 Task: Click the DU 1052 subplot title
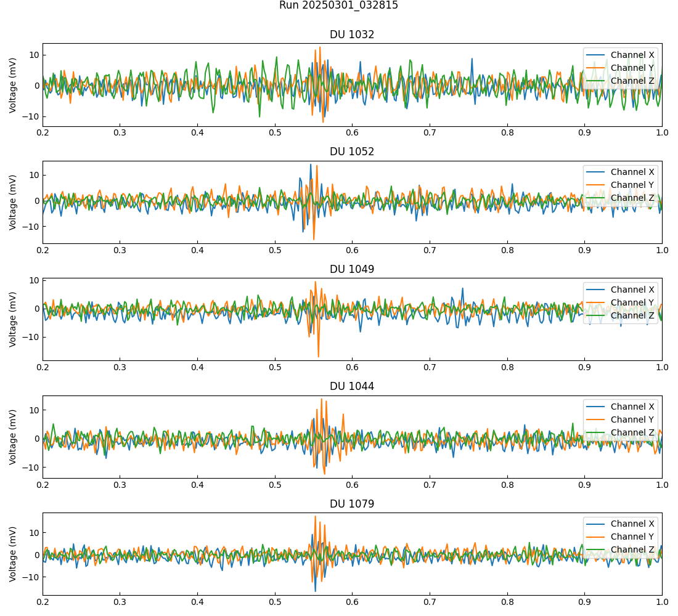pos(352,152)
